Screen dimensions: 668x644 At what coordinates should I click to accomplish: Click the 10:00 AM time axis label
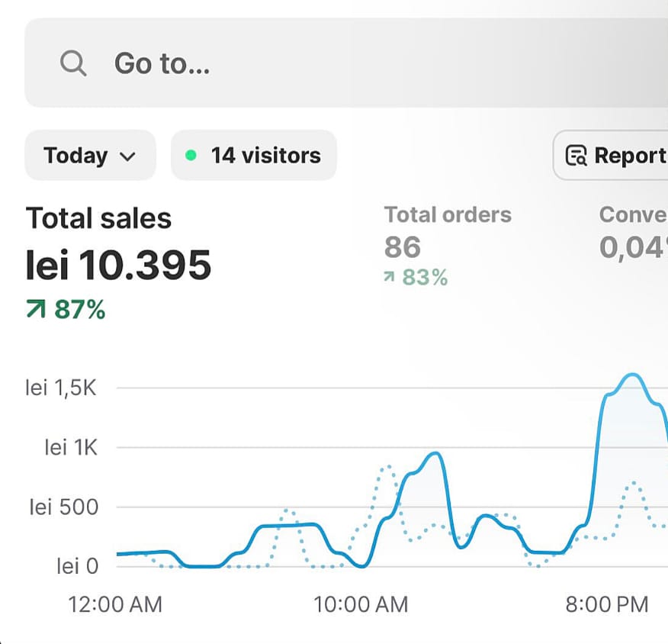(x=361, y=605)
